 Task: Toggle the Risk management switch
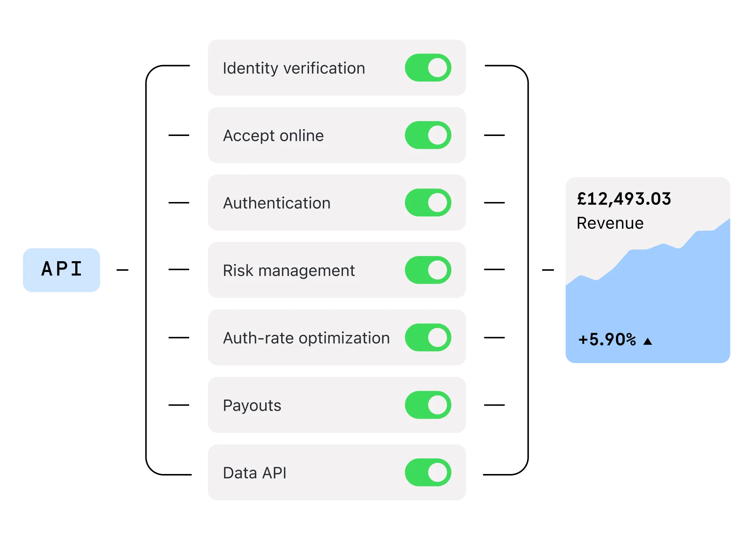coord(428,270)
